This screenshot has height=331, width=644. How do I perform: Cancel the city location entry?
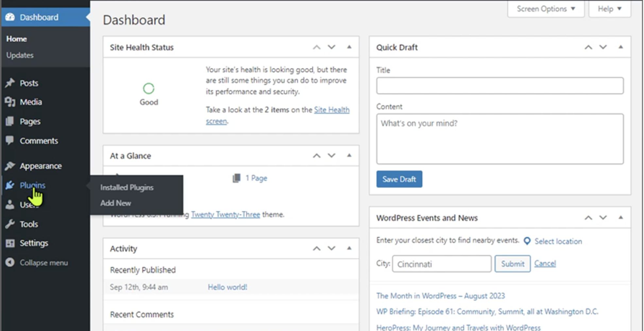click(x=545, y=263)
